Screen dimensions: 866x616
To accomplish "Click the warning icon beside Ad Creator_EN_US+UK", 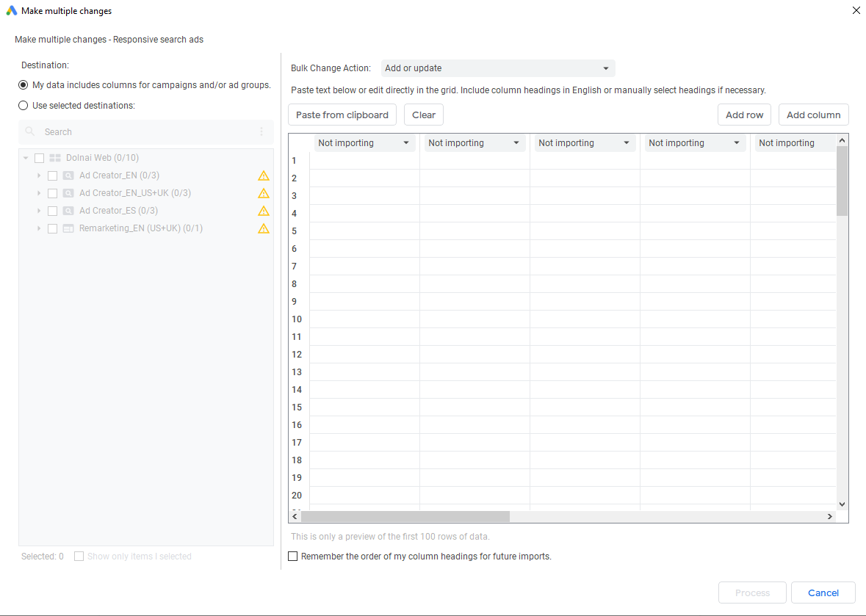I will (x=264, y=193).
